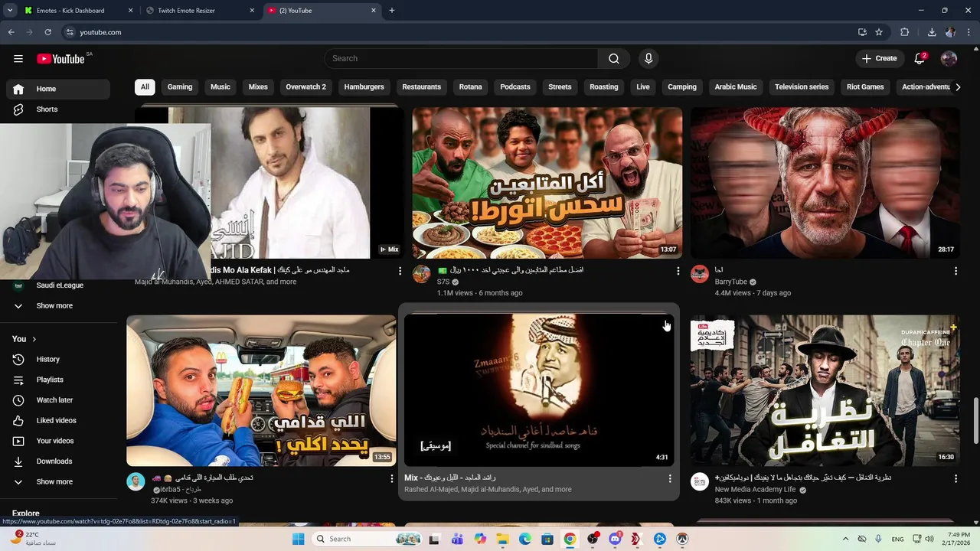
Task: Reload the page
Action: (x=47, y=32)
